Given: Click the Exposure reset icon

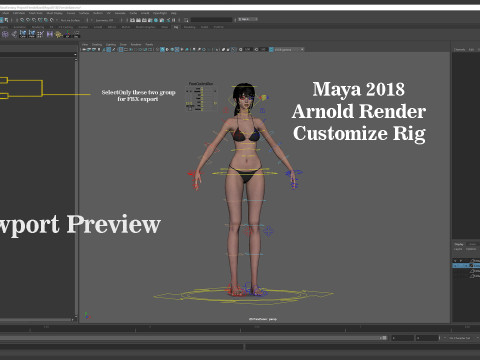Looking at the screenshot, I should coord(240,49).
